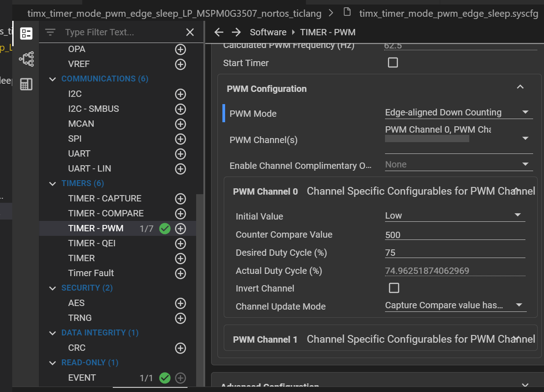Click the Software breadcrumb link
Image resolution: width=544 pixels, height=392 pixels.
click(x=268, y=32)
